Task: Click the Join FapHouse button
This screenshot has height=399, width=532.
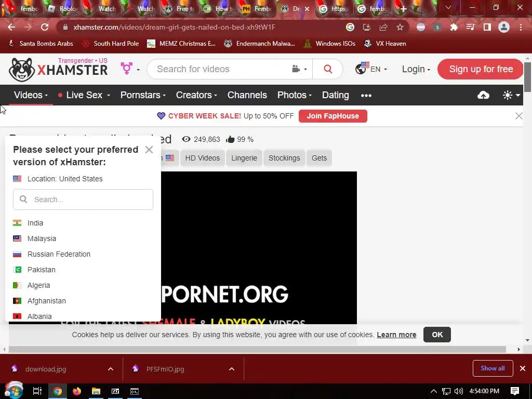Action: (x=333, y=116)
